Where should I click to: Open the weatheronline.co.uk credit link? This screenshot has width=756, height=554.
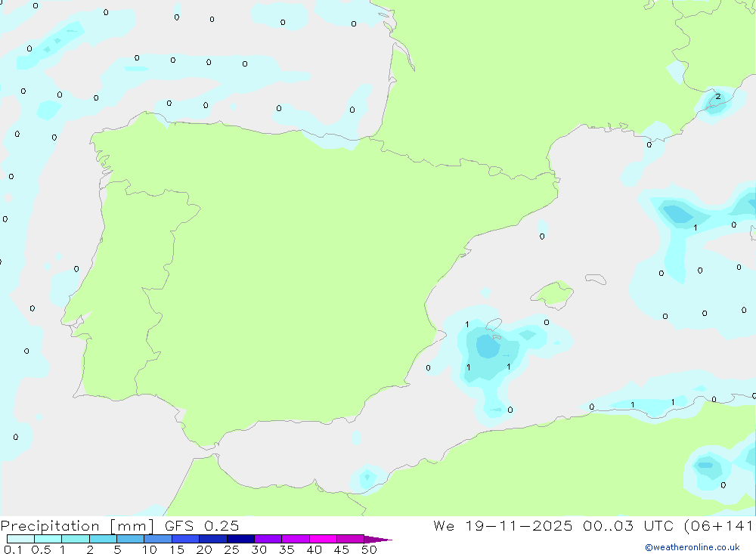692,547
